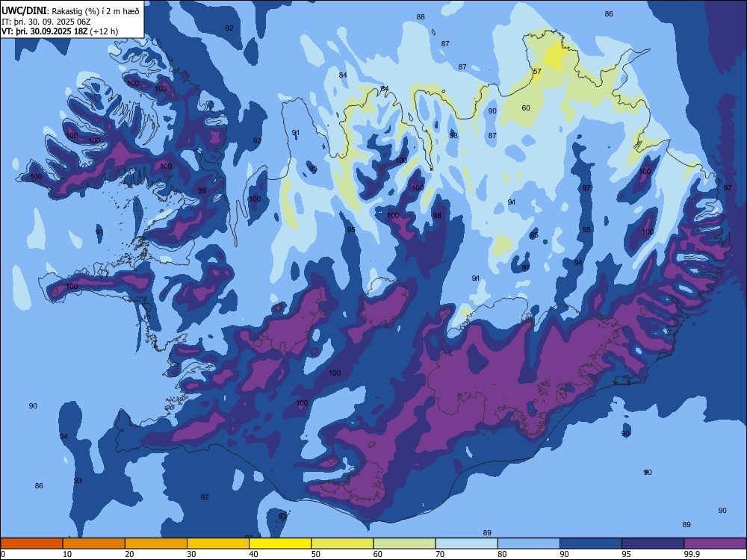Click the 70 tick label on the scale
This screenshot has width=747, height=560.
[x=440, y=554]
